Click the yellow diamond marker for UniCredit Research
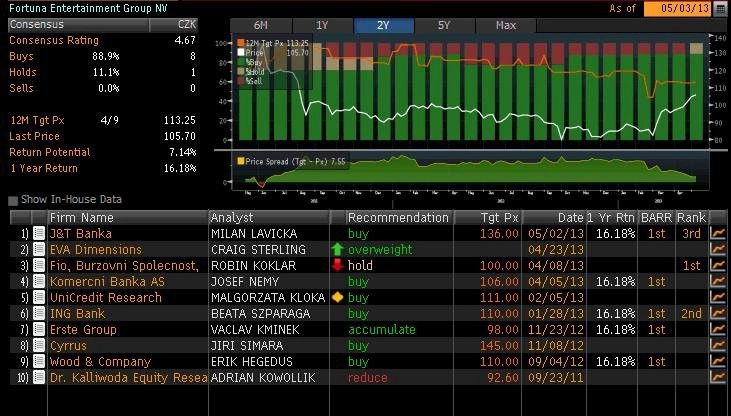 (x=338, y=297)
